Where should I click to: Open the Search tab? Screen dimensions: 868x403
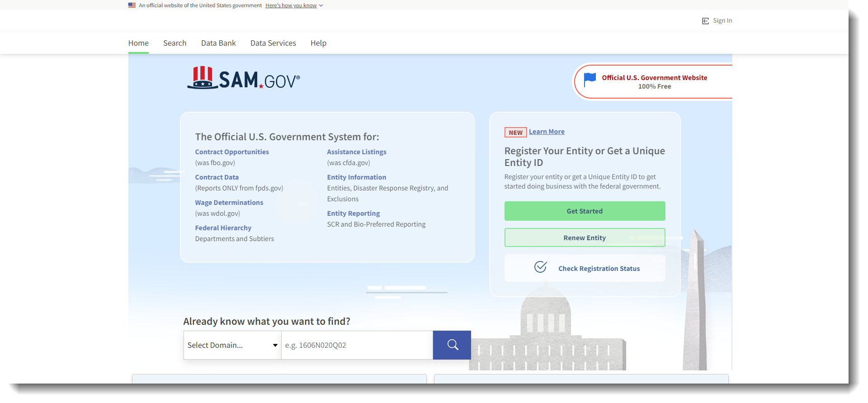tap(175, 43)
